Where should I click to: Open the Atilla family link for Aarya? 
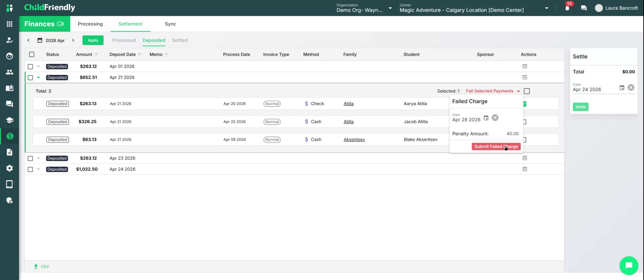tap(348, 104)
